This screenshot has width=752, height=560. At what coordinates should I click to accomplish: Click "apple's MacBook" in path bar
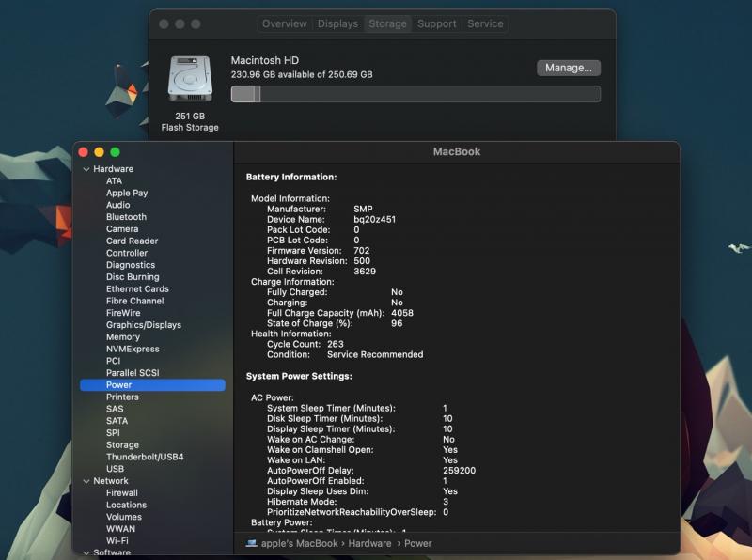pyautogui.click(x=299, y=543)
